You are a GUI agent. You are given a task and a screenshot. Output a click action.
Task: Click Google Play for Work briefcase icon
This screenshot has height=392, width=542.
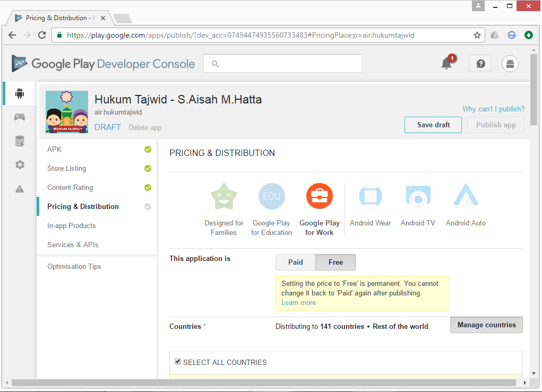tap(320, 196)
